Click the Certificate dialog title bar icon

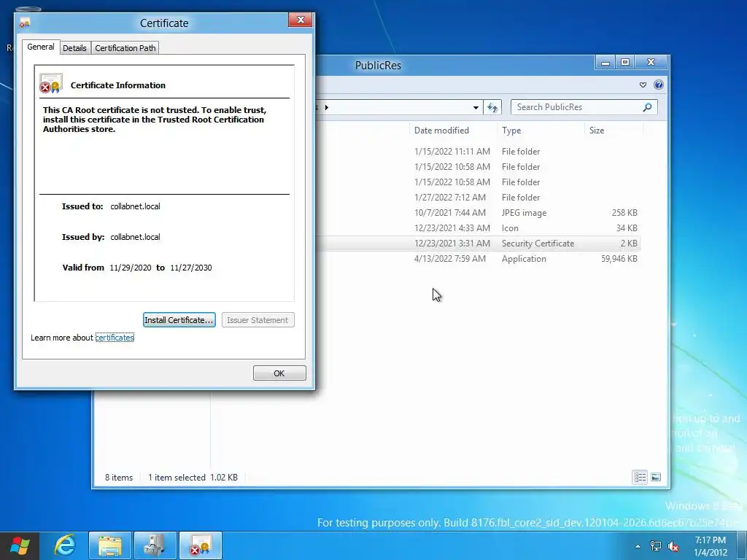click(x=25, y=23)
